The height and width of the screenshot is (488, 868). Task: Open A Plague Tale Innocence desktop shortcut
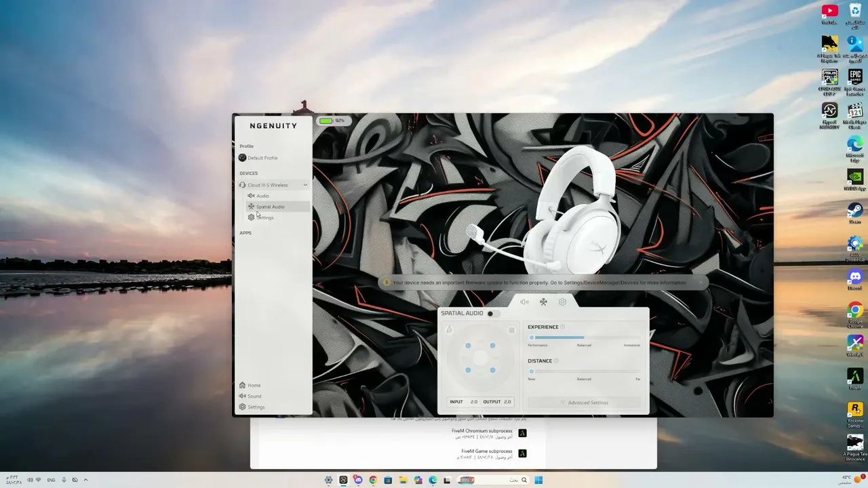855,447
